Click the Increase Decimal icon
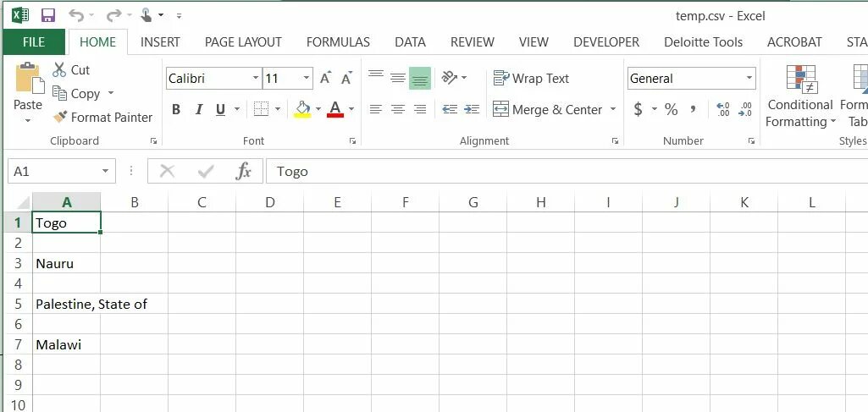Image resolution: width=868 pixels, height=412 pixels. click(x=723, y=109)
